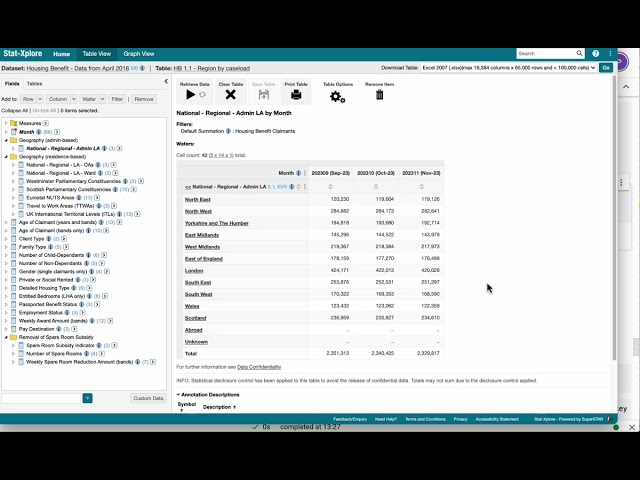This screenshot has height=480, width=640.
Task: Open Table Options gears icon
Action: [338, 97]
